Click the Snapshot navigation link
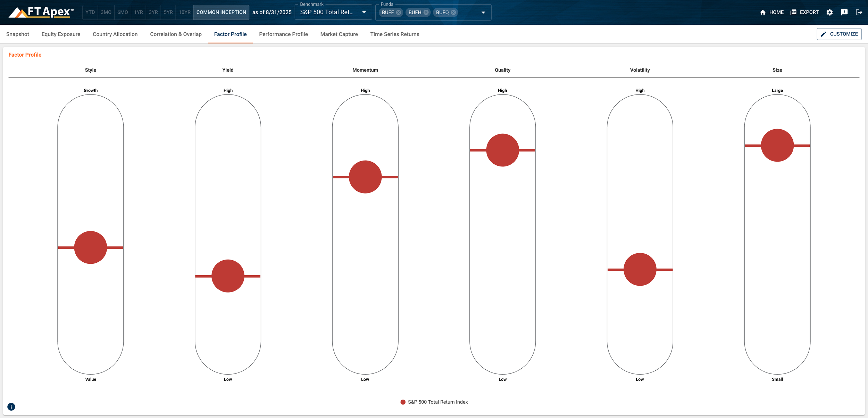This screenshot has height=418, width=868. (x=17, y=34)
